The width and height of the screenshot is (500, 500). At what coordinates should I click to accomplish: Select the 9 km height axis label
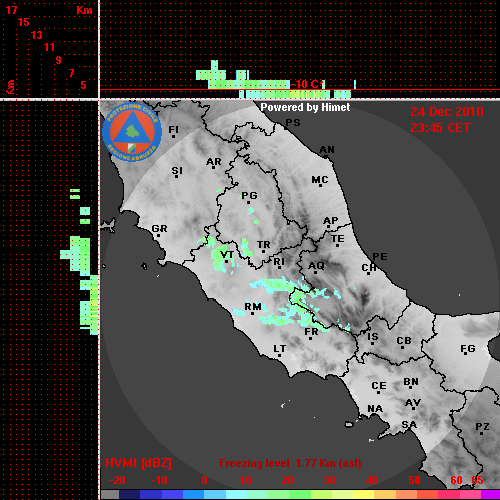click(59, 60)
